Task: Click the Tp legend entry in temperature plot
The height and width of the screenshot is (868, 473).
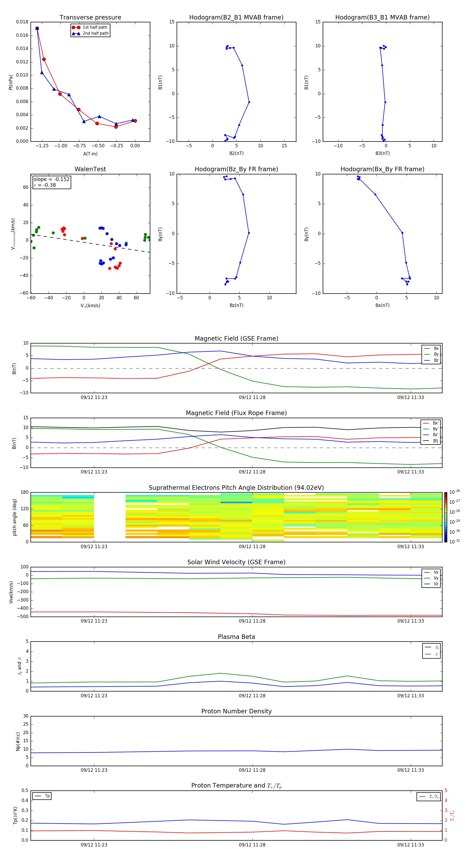Action: tap(42, 796)
